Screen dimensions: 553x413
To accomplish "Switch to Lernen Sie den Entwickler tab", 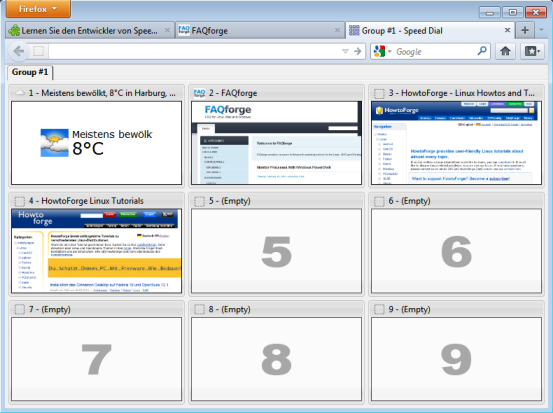I will tap(90, 31).
